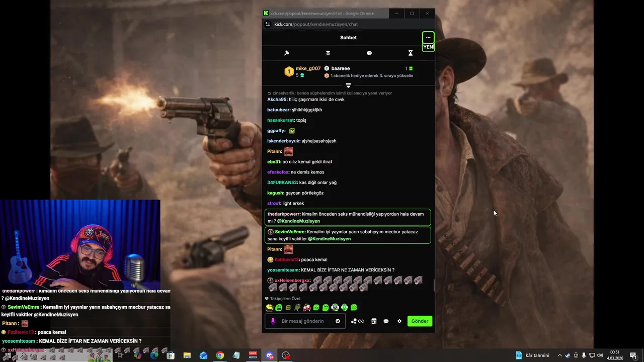Open Voicemeeter from the taskbar
The image size is (644, 362).
[253, 355]
